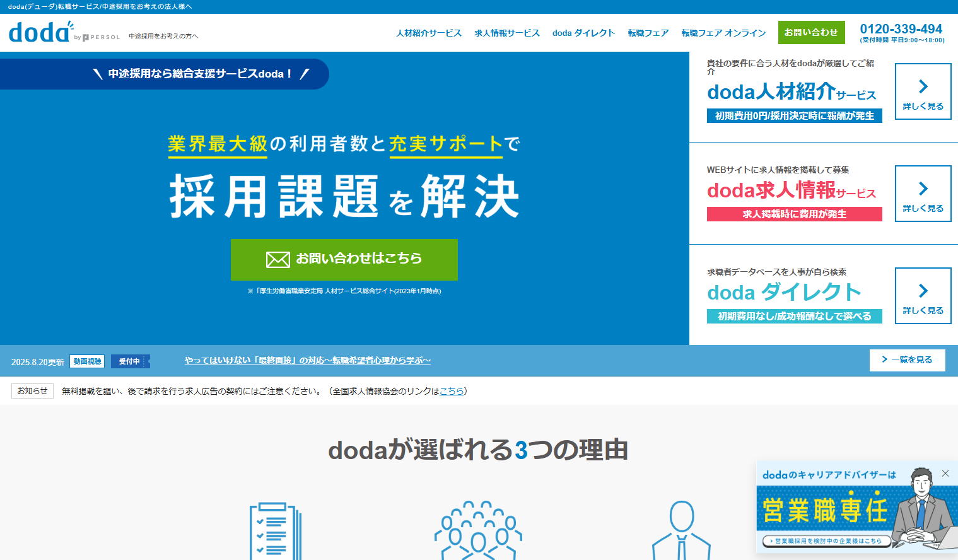
Task: Click phone number 0120-339-494
Action: [901, 29]
